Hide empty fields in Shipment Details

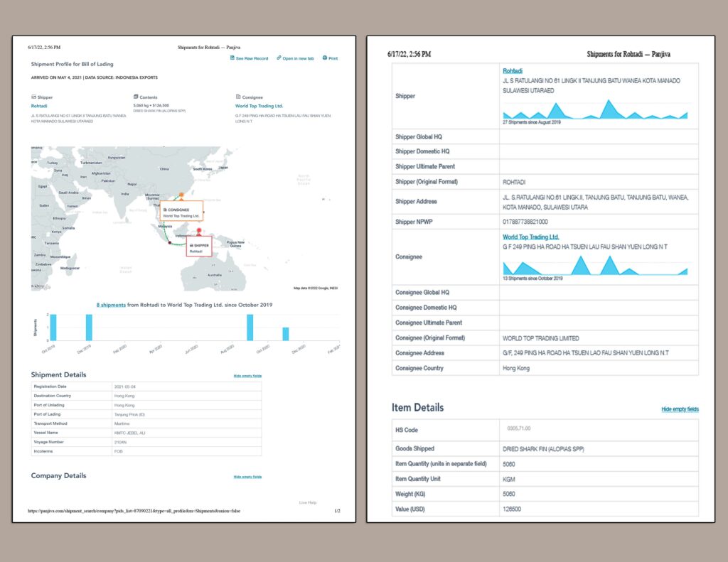point(247,375)
